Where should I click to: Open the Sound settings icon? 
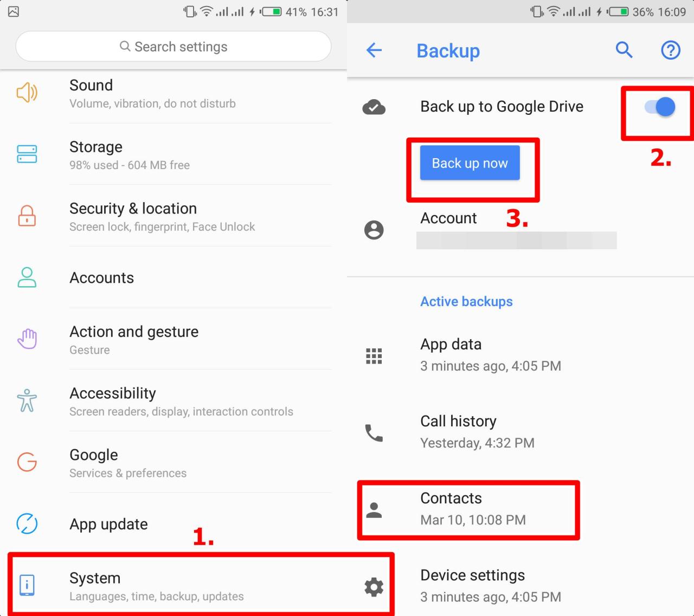27,93
